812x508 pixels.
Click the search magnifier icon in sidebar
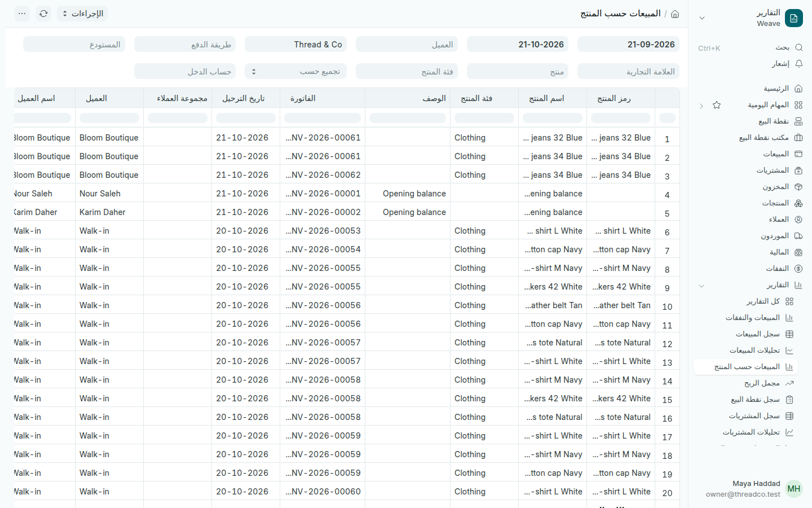click(798, 47)
